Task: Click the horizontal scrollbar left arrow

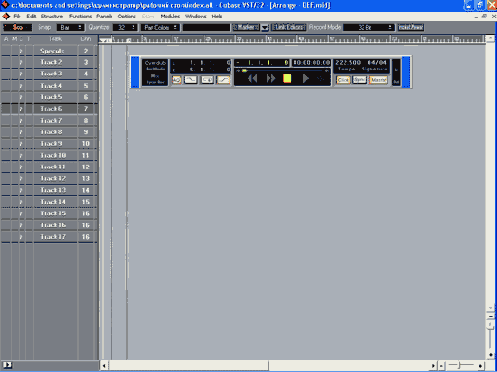Action: pyautogui.click(x=104, y=366)
